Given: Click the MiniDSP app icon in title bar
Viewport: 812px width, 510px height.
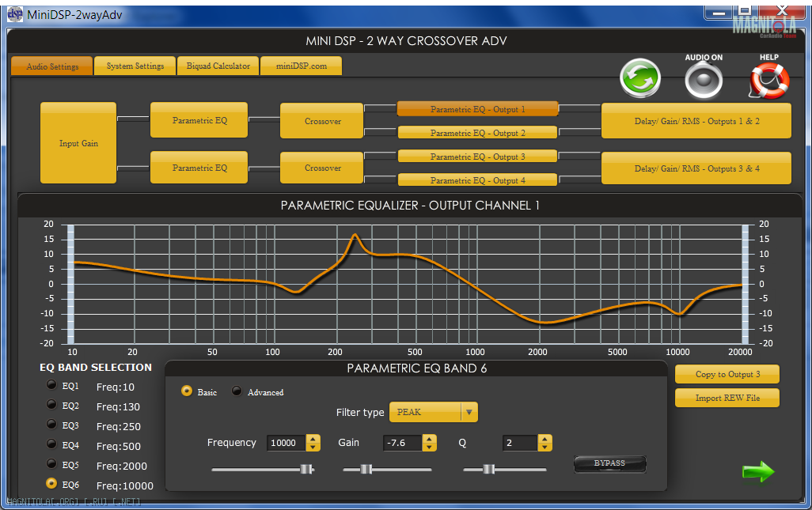Looking at the screenshot, I should click(x=14, y=14).
